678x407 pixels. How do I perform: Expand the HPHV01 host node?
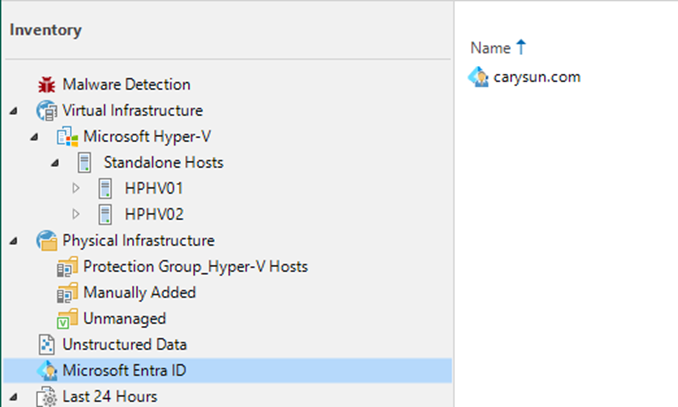pyautogui.click(x=76, y=188)
